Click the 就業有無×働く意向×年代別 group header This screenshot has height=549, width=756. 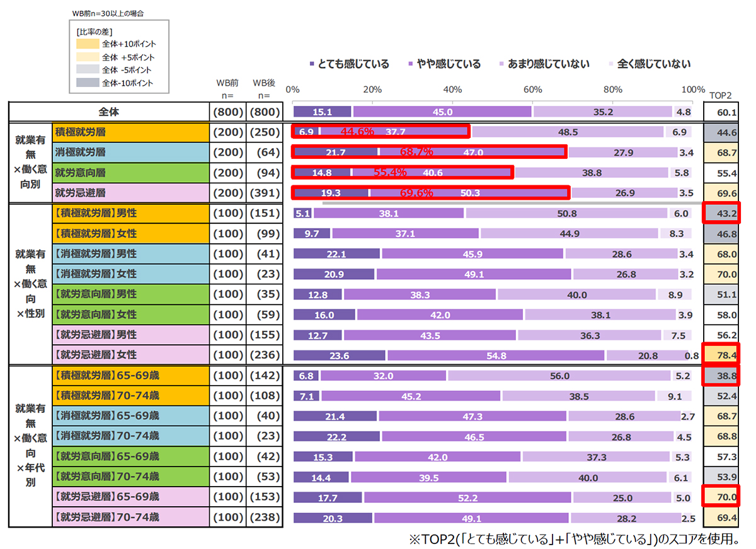(30, 446)
